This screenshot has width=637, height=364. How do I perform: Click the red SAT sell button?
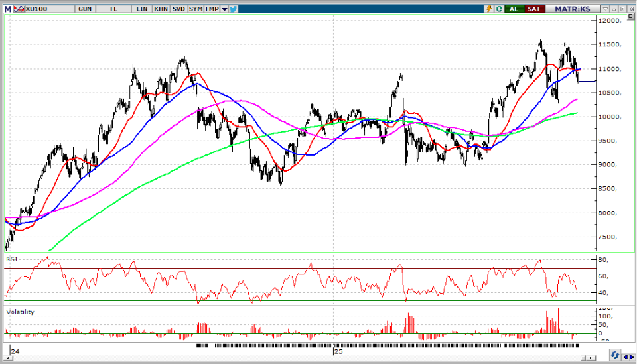534,9
